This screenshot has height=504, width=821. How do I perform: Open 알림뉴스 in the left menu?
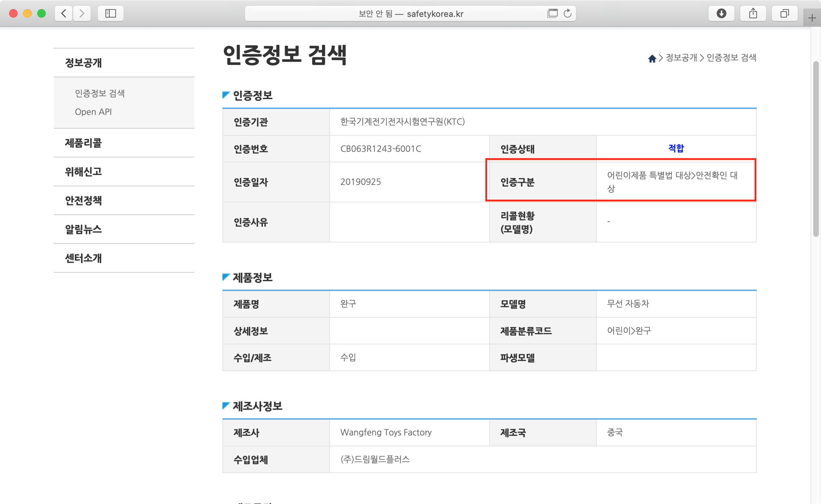pyautogui.click(x=83, y=230)
